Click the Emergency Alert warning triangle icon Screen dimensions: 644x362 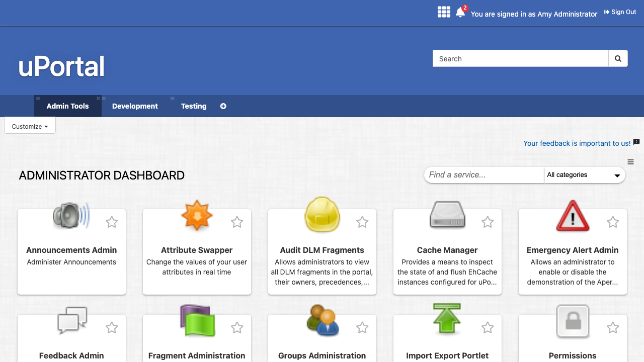573,216
